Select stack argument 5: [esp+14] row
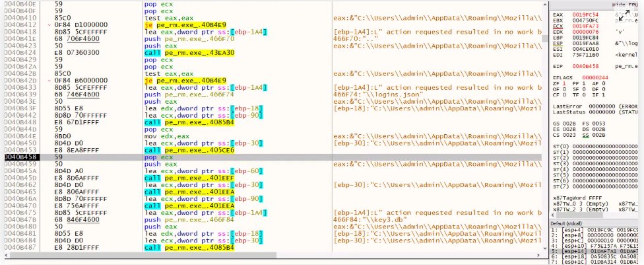This screenshot has height=265, width=644. (595, 251)
